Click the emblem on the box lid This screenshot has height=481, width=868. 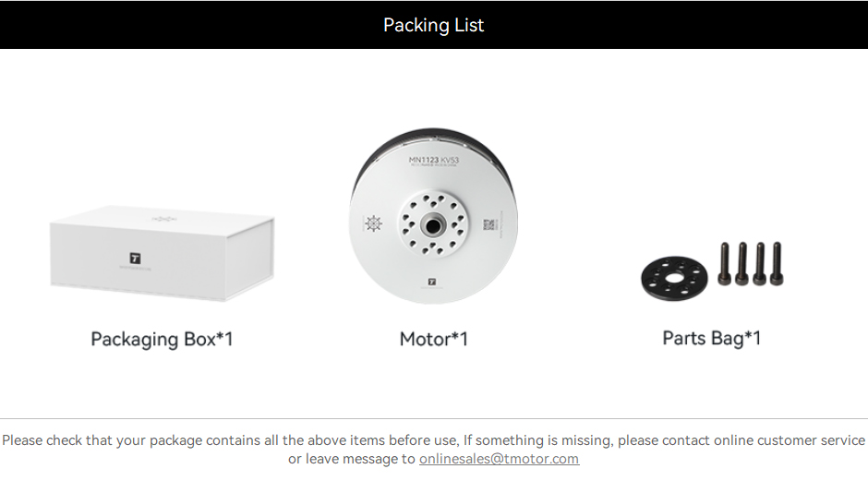164,219
